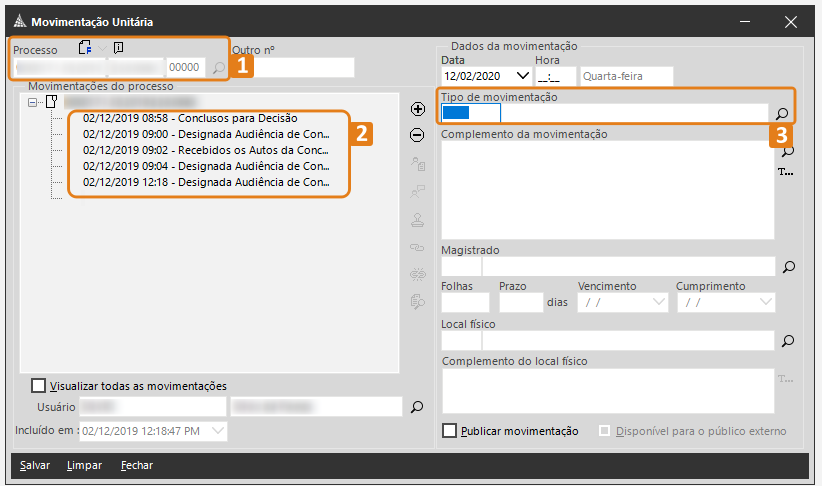
Task: Search Tipo de movimentação with magnifier icon
Action: coord(783,114)
